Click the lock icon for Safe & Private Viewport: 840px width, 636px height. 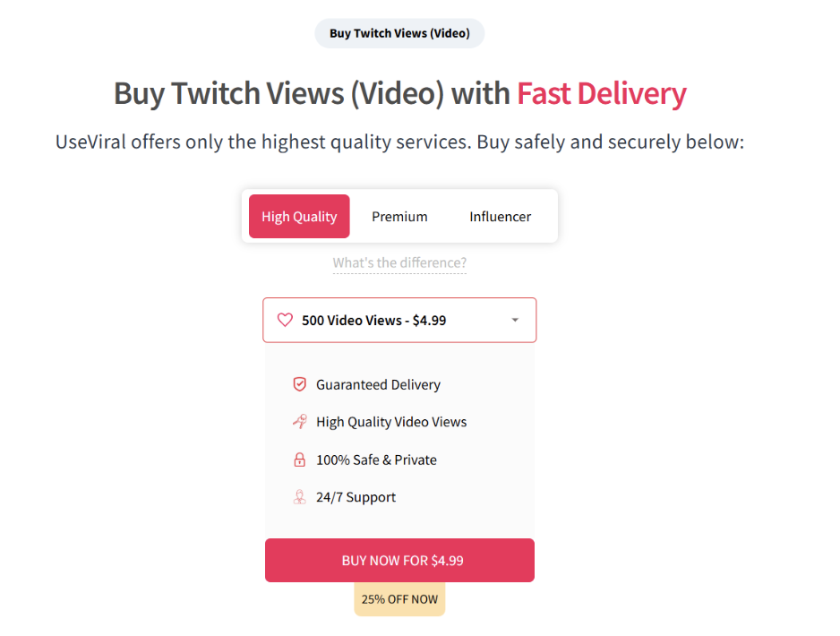pyautogui.click(x=300, y=460)
